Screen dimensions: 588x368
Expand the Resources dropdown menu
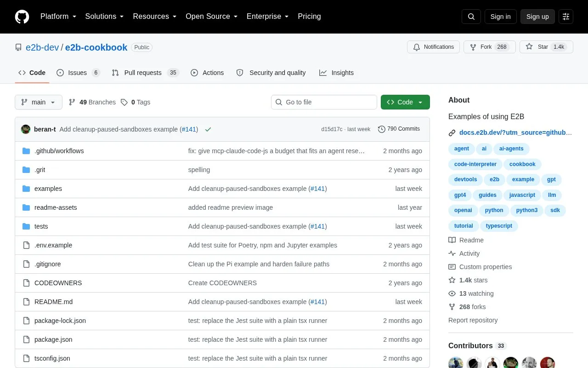155,17
